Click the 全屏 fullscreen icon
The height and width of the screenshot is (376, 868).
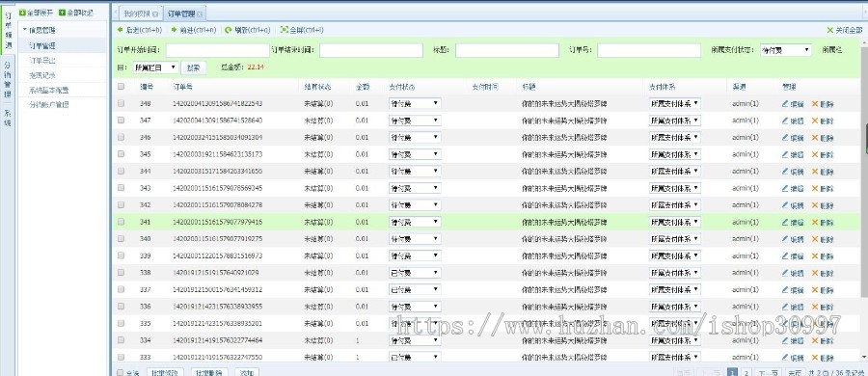284,30
